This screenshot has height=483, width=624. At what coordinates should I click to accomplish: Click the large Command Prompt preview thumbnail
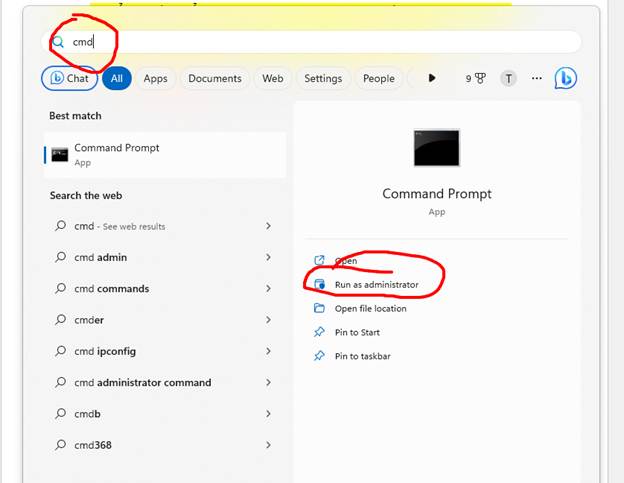(x=437, y=148)
